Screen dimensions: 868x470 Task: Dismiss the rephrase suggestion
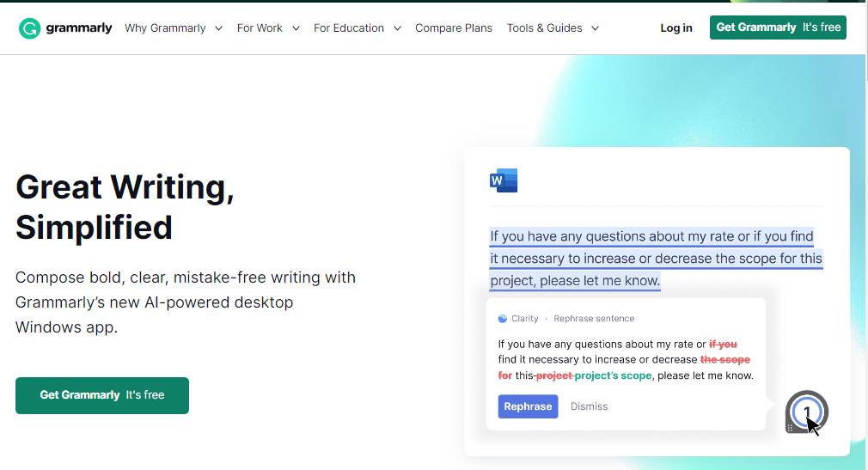click(589, 406)
